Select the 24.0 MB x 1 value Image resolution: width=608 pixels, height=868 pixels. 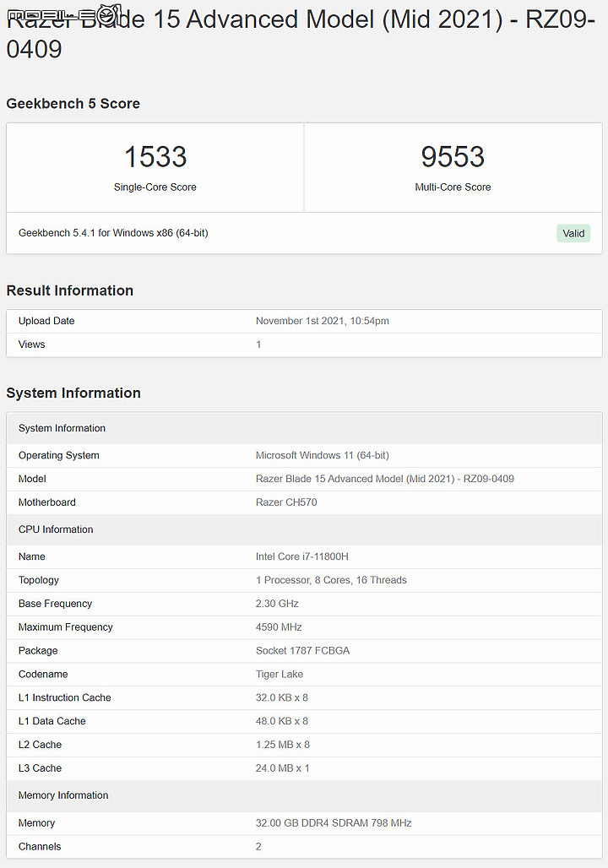coord(282,768)
